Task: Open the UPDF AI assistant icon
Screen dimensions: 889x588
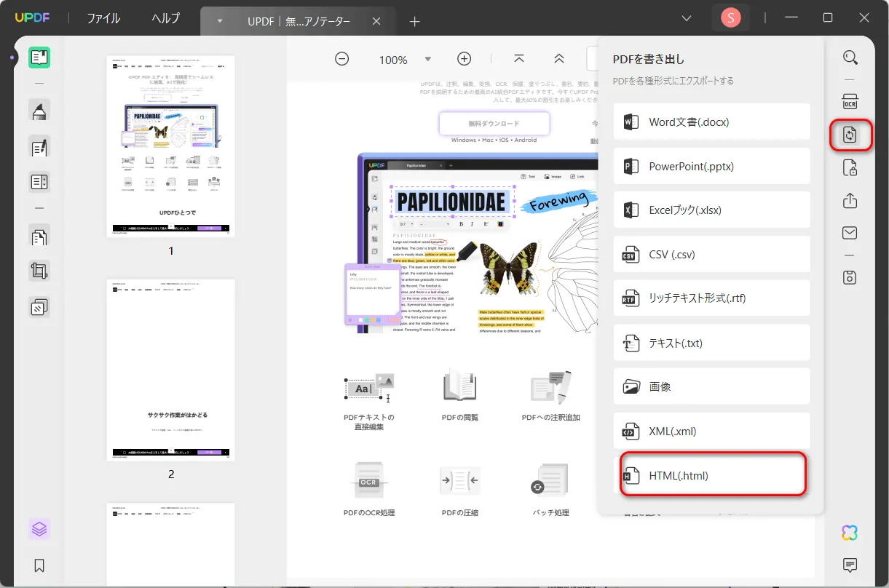Action: click(850, 533)
